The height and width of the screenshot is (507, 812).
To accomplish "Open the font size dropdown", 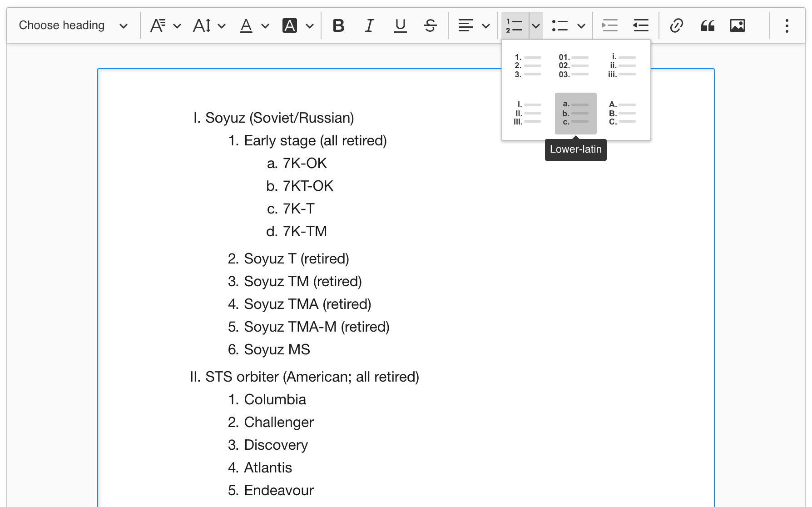I will coord(209,25).
